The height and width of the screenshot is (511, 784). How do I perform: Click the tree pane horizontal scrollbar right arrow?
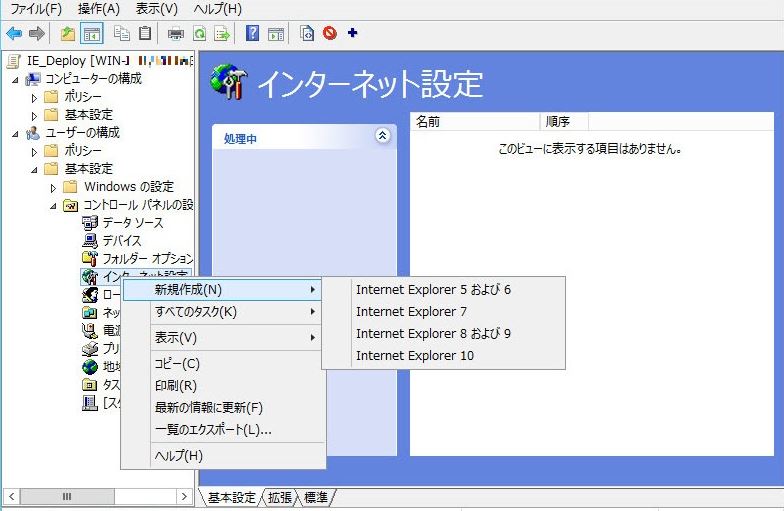[184, 496]
